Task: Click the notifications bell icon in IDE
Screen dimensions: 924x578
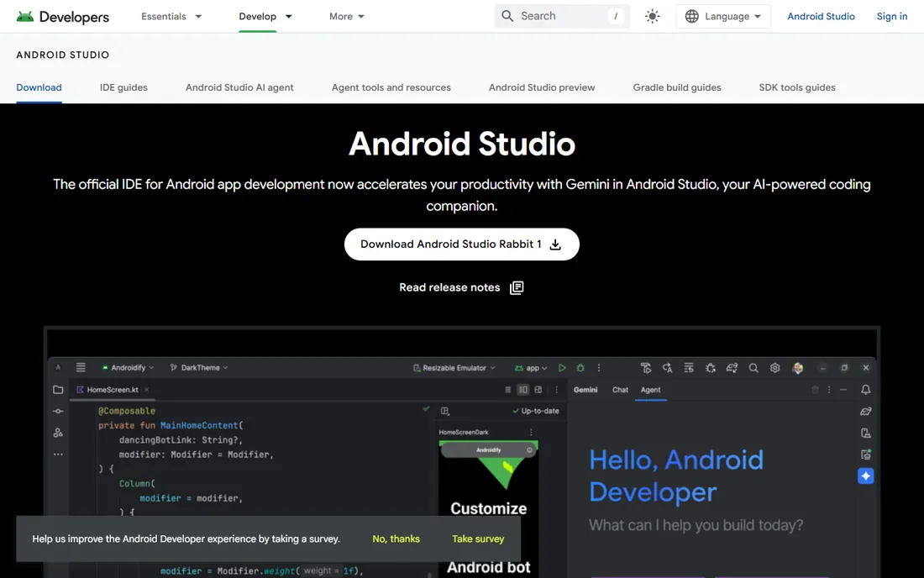Action: [x=866, y=390]
